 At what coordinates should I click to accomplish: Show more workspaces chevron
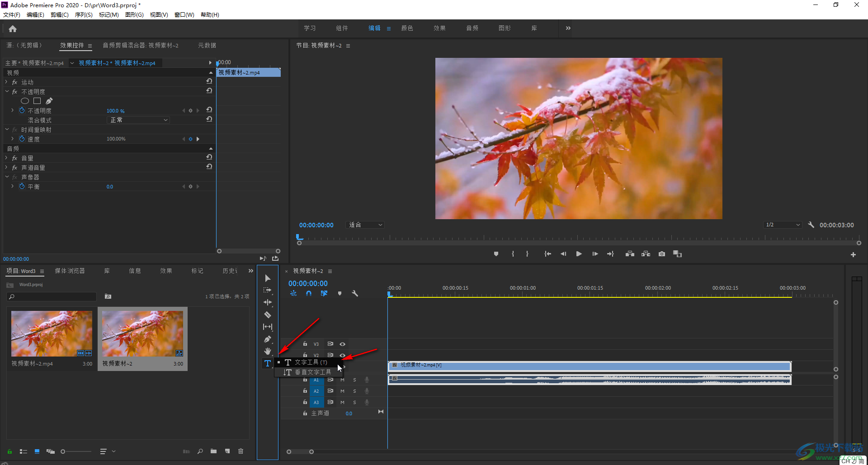click(x=568, y=28)
